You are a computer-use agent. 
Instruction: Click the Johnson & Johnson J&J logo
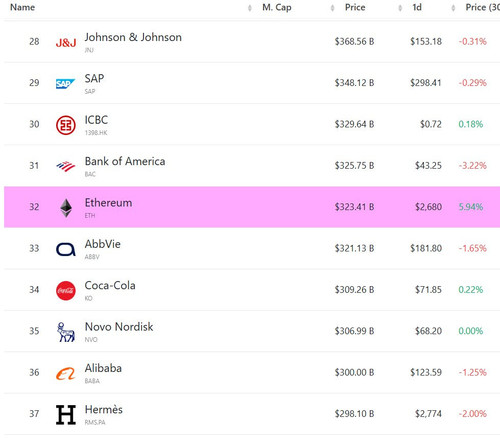click(x=66, y=43)
